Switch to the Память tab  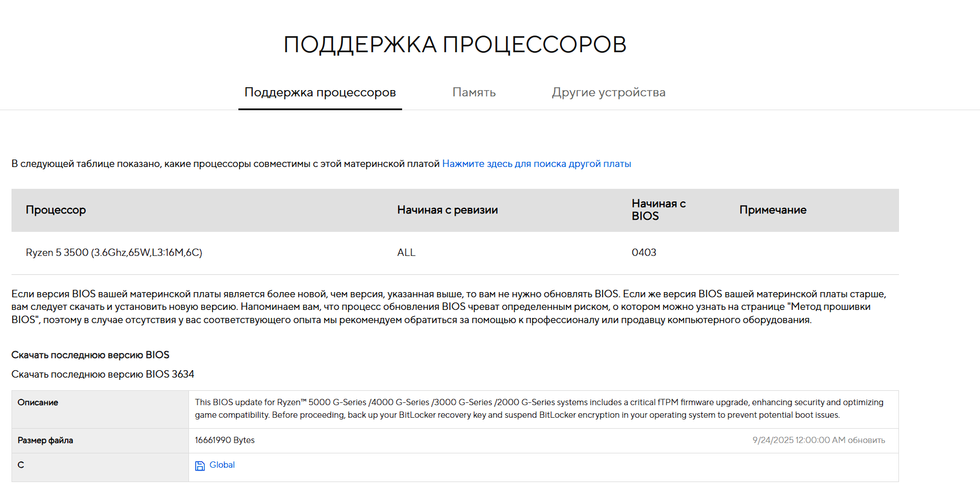click(x=474, y=92)
